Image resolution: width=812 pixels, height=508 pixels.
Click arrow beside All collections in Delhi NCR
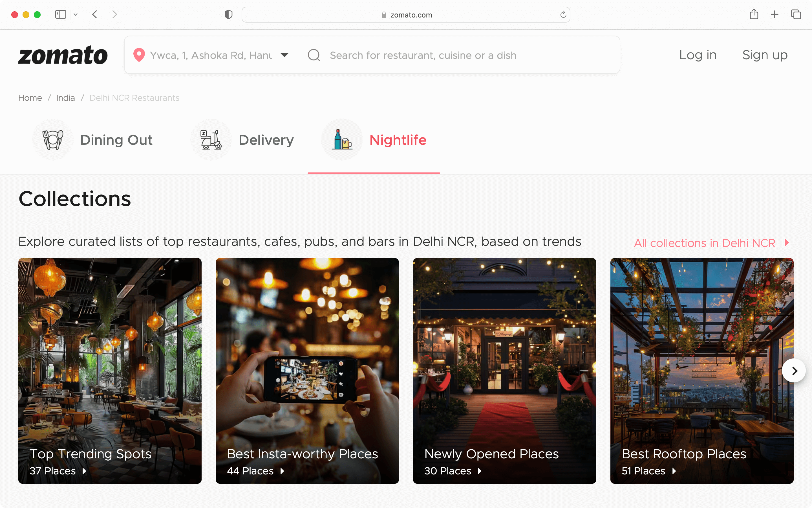tap(787, 243)
